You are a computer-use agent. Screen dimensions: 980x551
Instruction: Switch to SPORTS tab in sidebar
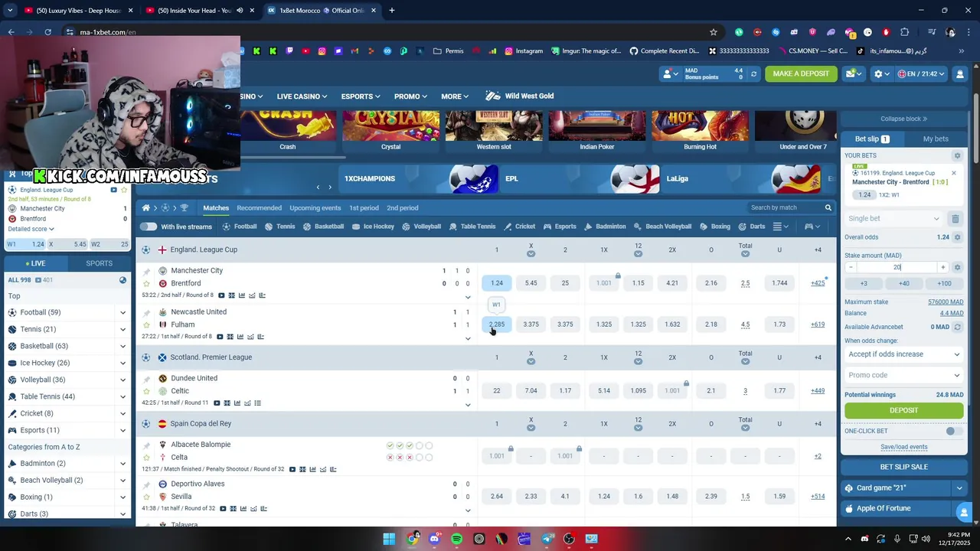click(99, 263)
